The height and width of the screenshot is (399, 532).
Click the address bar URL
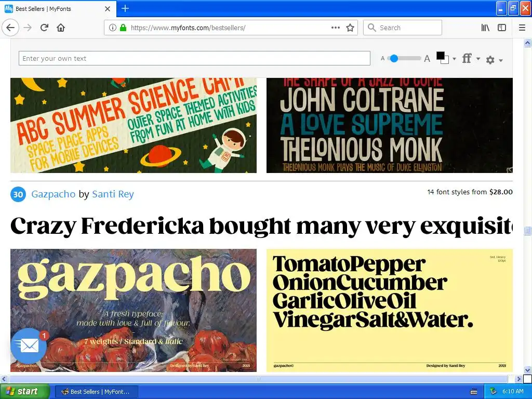[188, 28]
